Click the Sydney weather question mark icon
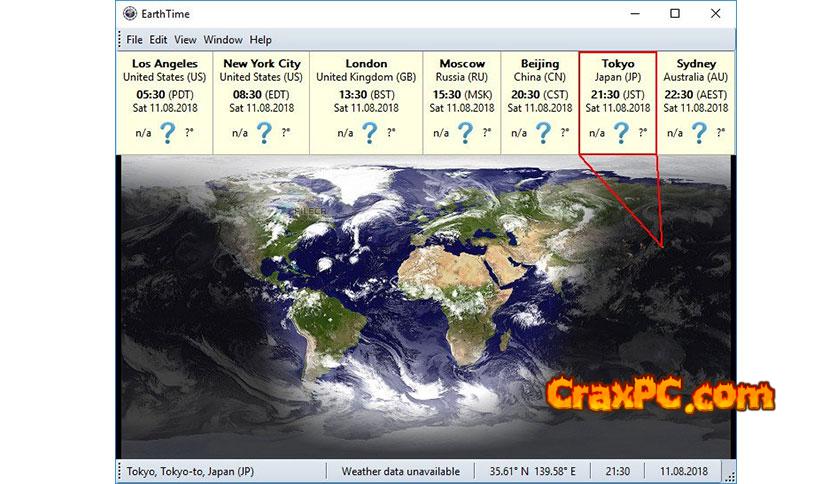This screenshot has width=836, height=484. coord(698,133)
